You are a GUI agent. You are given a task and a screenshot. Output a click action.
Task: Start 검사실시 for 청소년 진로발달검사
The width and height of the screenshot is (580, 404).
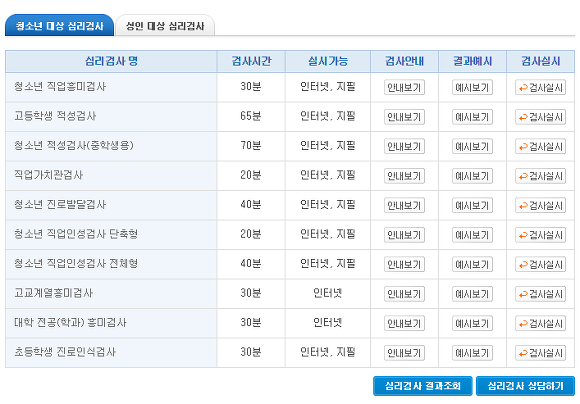point(540,206)
